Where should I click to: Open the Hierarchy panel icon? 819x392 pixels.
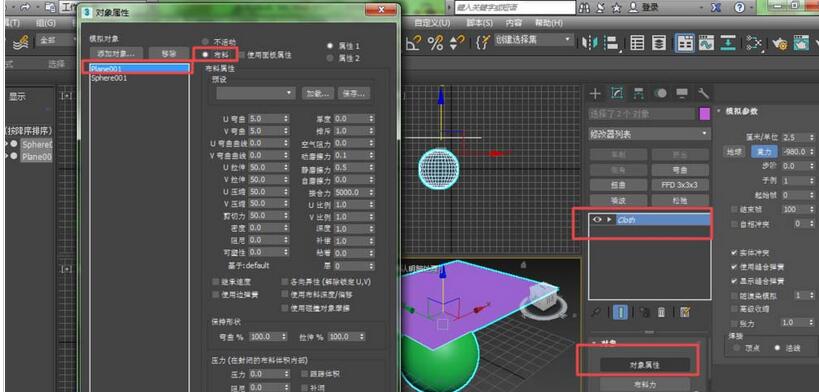(638, 94)
